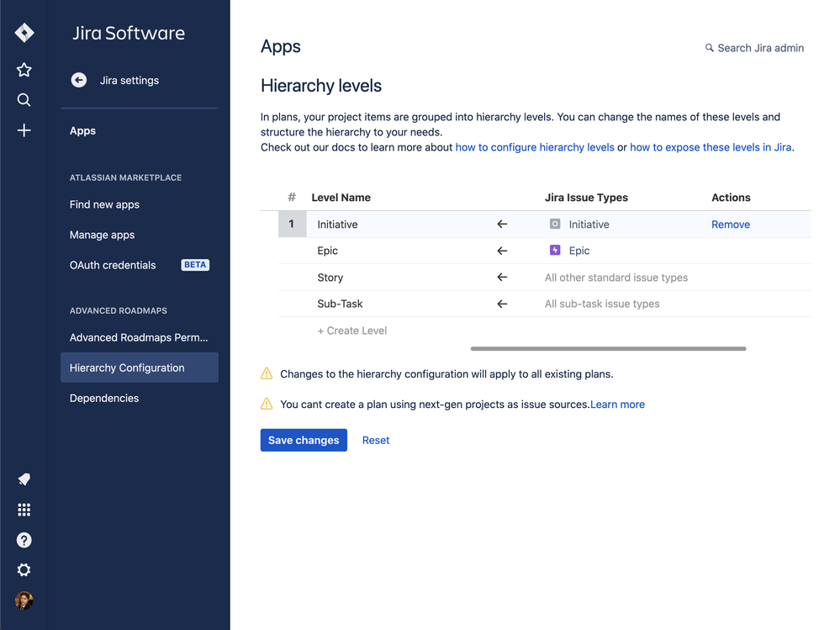Open Manage apps in sidebar
The width and height of the screenshot is (840, 630).
point(102,235)
